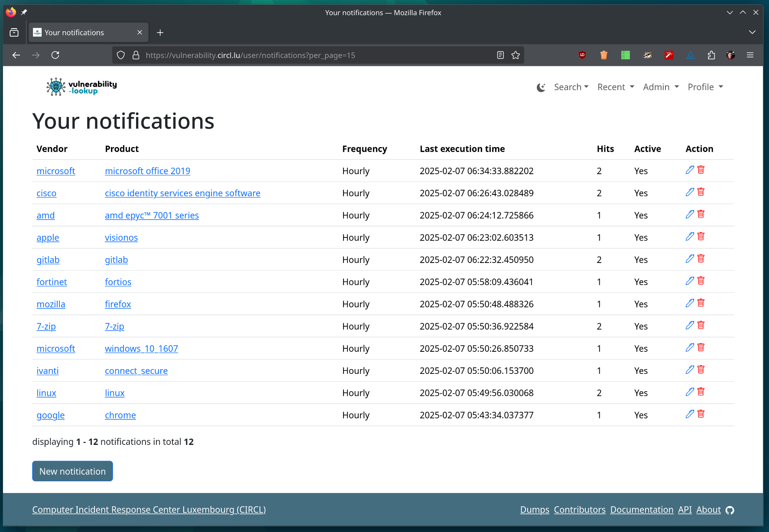Reload the current page
769x532 pixels.
tap(55, 55)
